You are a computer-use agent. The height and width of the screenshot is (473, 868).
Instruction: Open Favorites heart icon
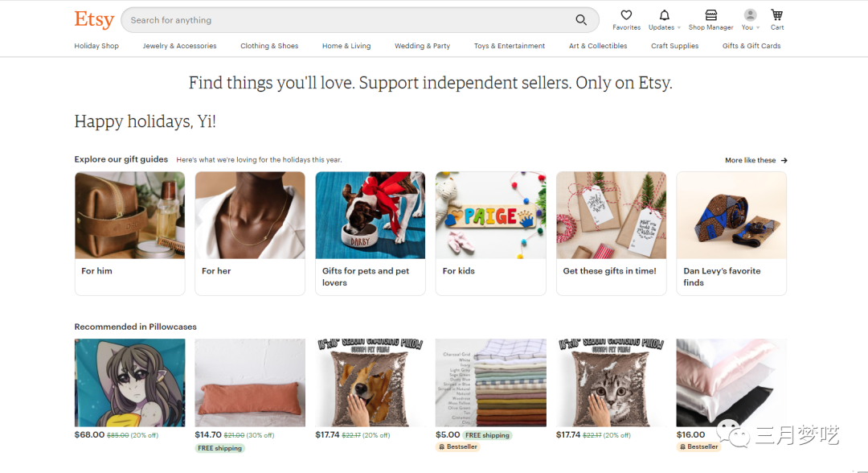pos(626,15)
